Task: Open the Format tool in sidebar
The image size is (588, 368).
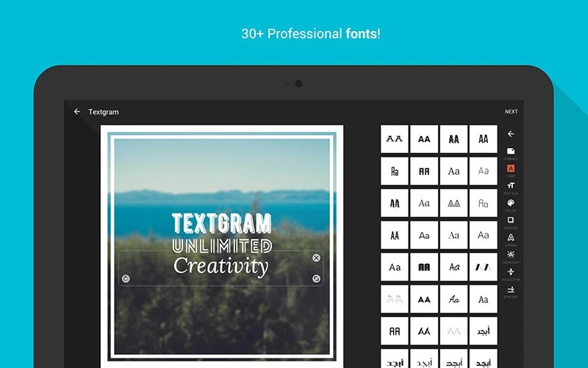Action: (x=511, y=152)
